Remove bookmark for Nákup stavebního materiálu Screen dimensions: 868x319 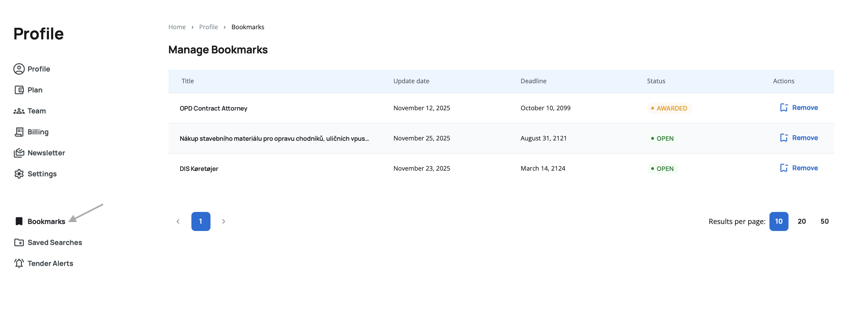(799, 138)
